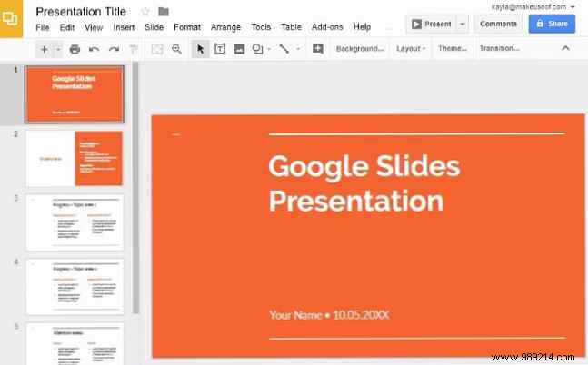The height and width of the screenshot is (365, 588).
Task: Open the View menu
Action: 94,27
